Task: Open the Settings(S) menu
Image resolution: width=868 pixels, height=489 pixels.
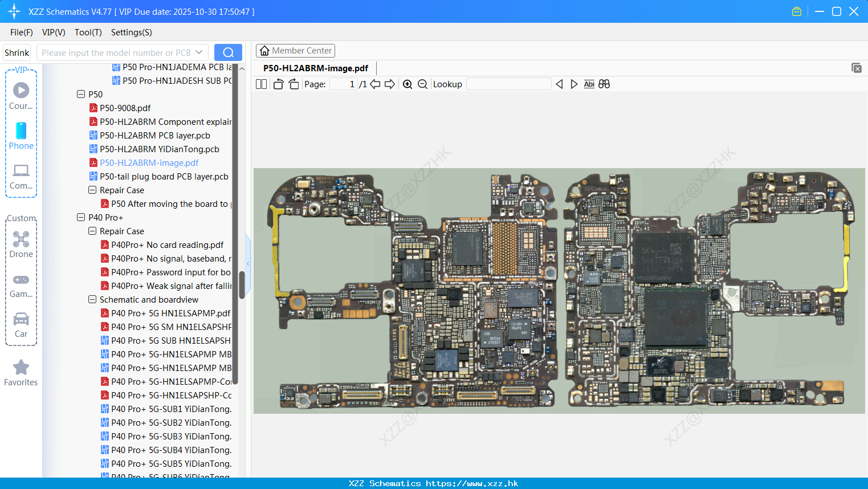Action: point(132,32)
